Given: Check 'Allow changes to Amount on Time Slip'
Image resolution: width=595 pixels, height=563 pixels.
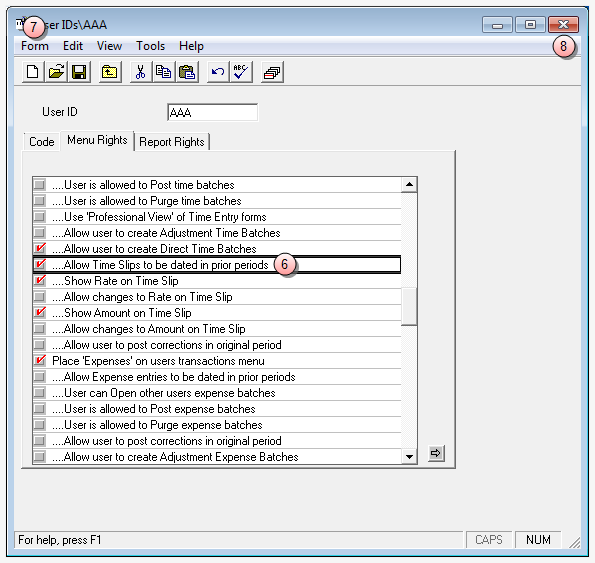Looking at the screenshot, I should pos(39,329).
